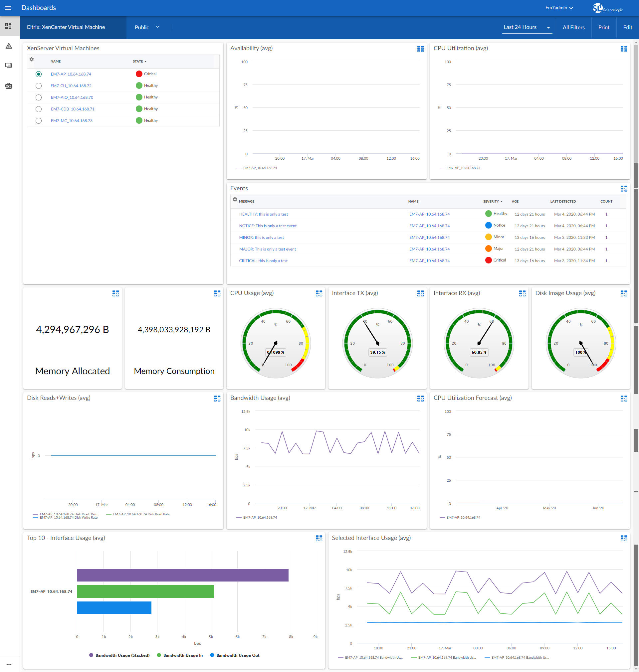Click the page vertical scrollbar
The width and height of the screenshot is (639, 672).
tap(636, 355)
